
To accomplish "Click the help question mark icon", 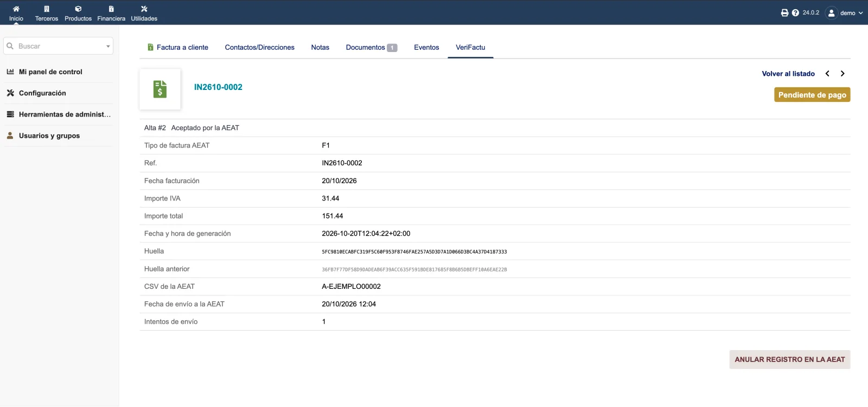I will pos(795,12).
